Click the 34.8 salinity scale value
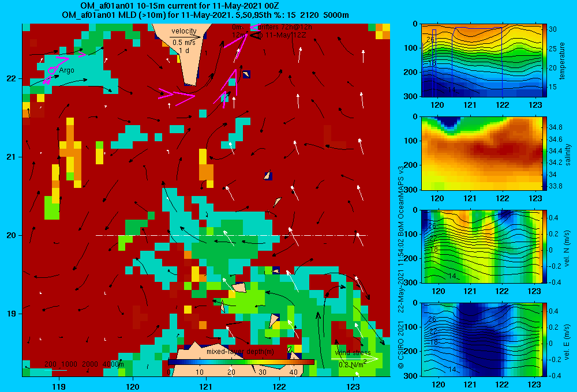The image size is (577, 392). [555, 127]
